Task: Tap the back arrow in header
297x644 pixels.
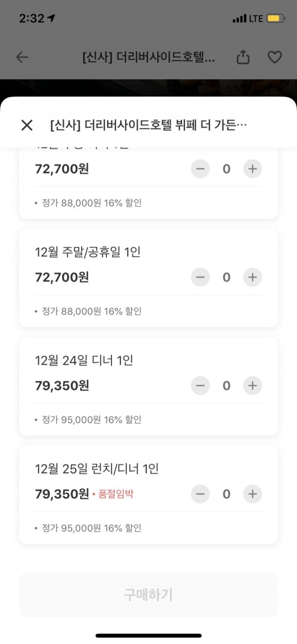Action: coord(22,57)
